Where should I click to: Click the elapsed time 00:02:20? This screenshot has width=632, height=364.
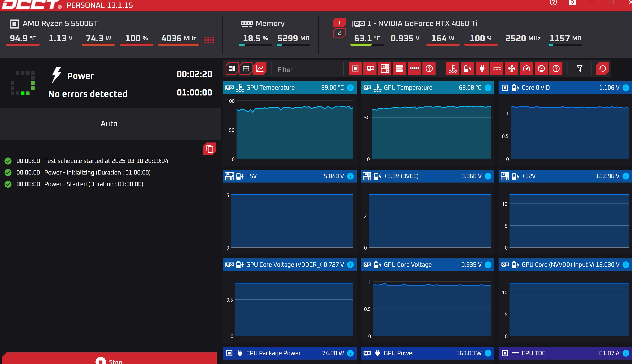click(x=194, y=74)
